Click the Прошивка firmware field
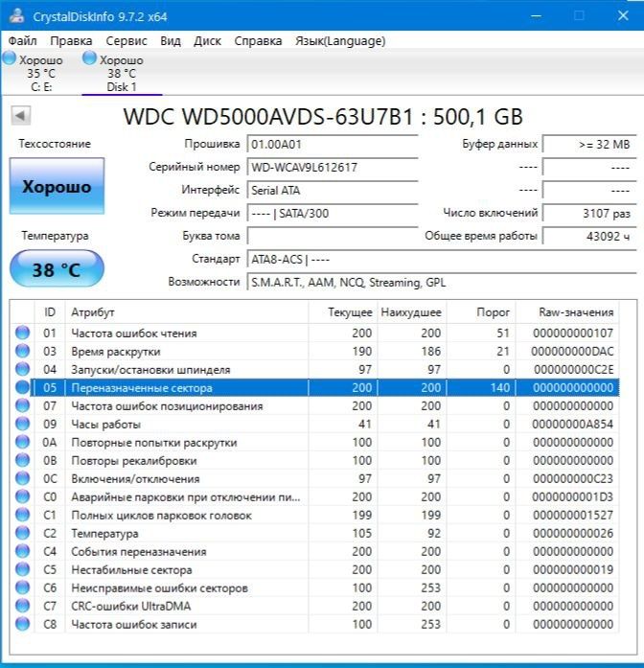The height and width of the screenshot is (668, 644). [333, 144]
